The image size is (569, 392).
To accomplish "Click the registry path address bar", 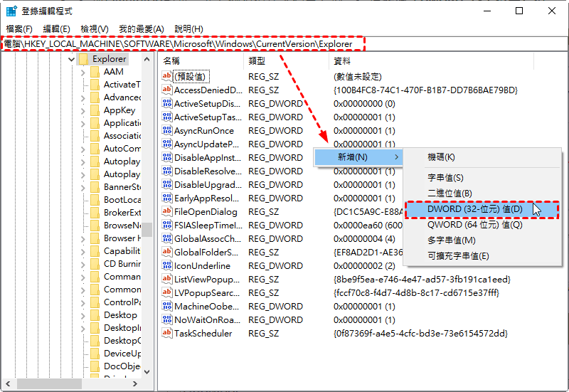I will [x=185, y=44].
